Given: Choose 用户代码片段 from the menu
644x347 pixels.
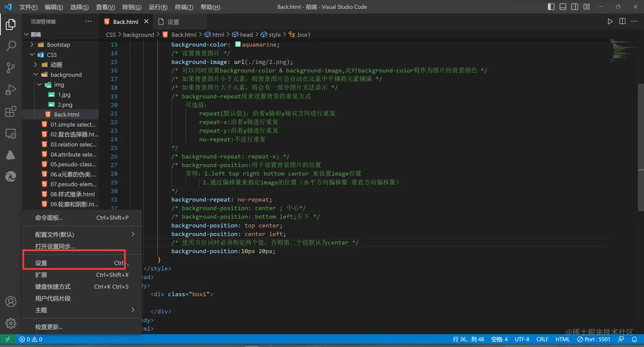Looking at the screenshot, I should pos(82,298).
